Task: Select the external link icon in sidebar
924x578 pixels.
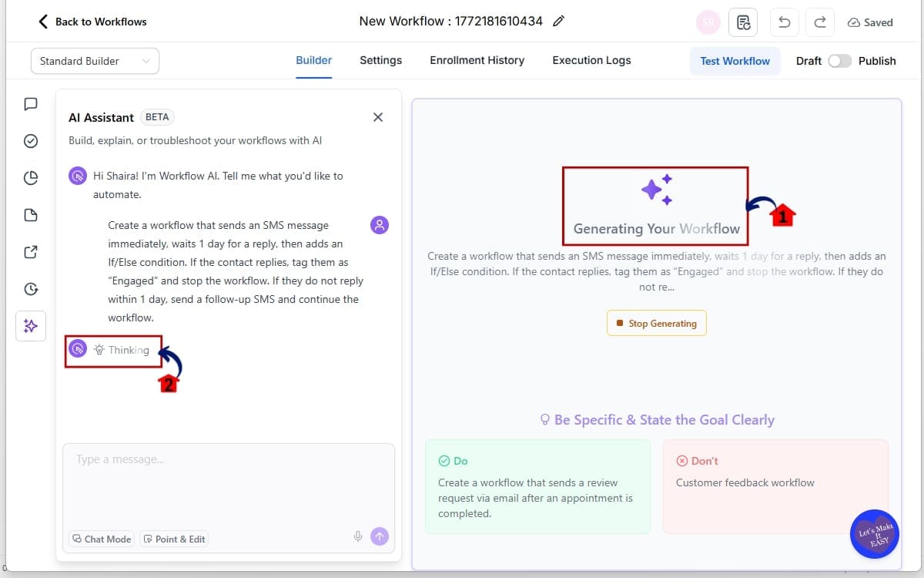Action: (30, 252)
